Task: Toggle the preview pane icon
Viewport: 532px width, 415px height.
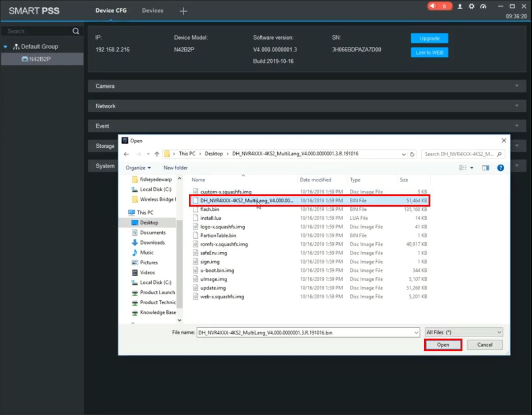Action: [x=485, y=168]
